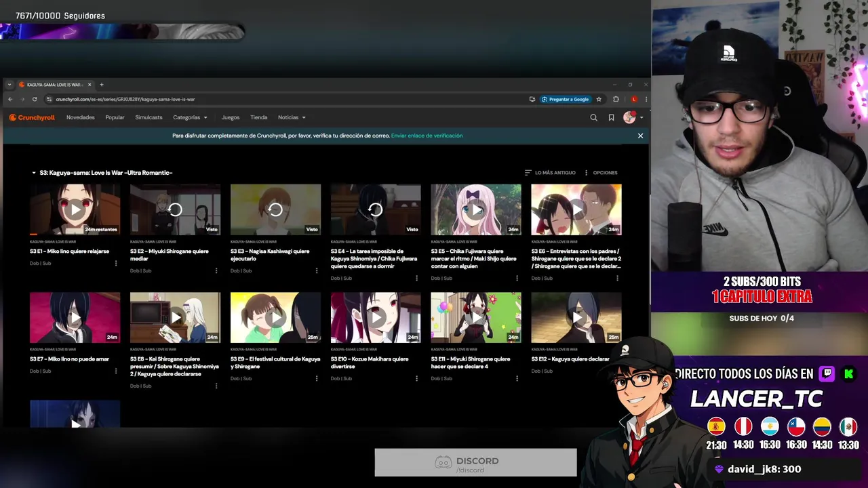
Task: Open more options for S3 E8
Action: [x=216, y=386]
